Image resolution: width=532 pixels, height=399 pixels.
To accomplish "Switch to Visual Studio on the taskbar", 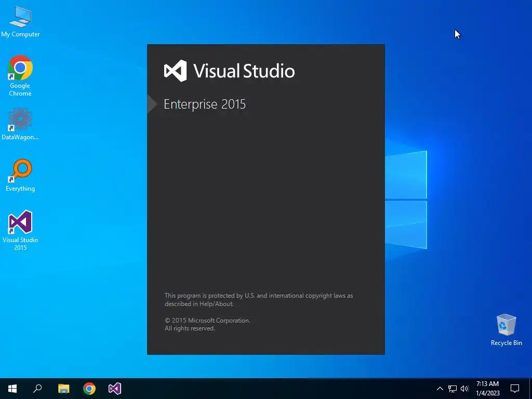I will (x=115, y=389).
